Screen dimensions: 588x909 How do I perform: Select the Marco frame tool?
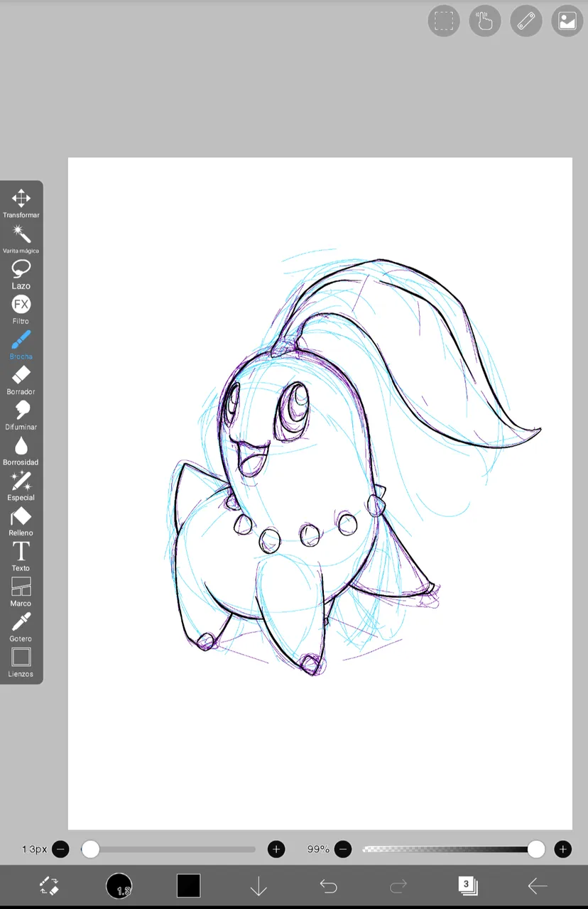(21, 592)
